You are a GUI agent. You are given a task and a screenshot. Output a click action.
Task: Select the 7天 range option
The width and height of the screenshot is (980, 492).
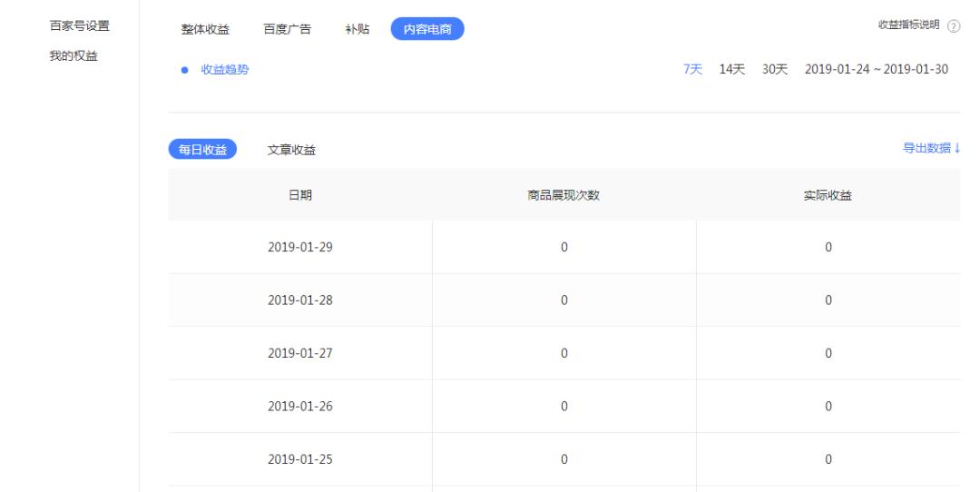pos(692,69)
